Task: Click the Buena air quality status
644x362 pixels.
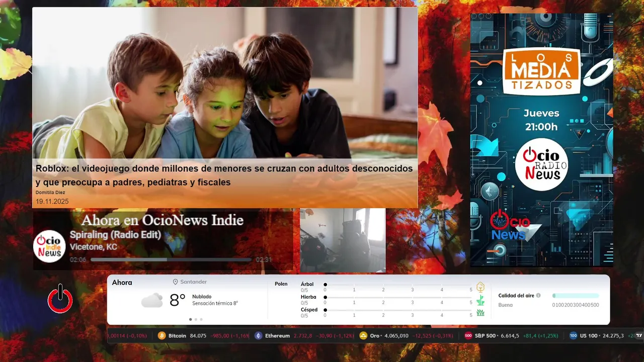Action: point(506,305)
